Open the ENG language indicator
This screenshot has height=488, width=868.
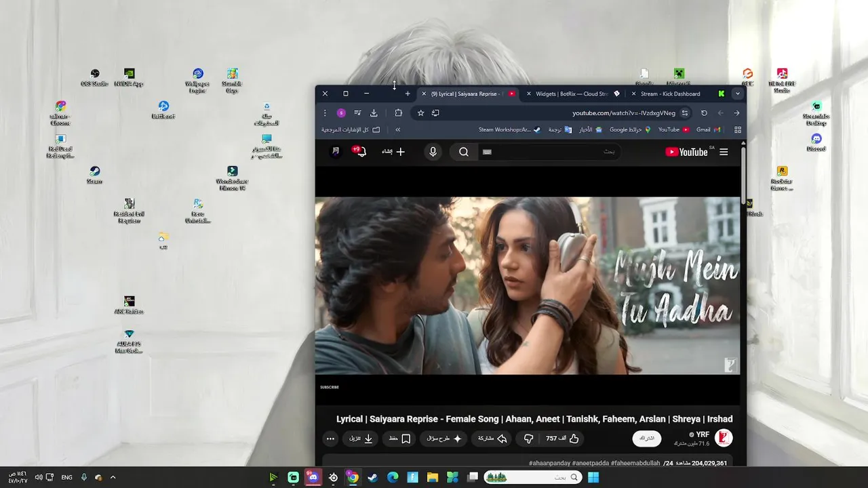tap(66, 477)
